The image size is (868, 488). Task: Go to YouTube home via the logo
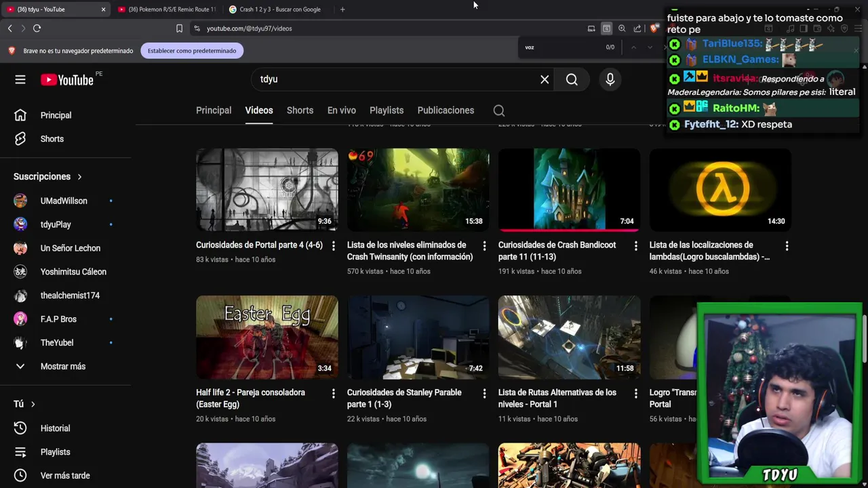point(66,80)
